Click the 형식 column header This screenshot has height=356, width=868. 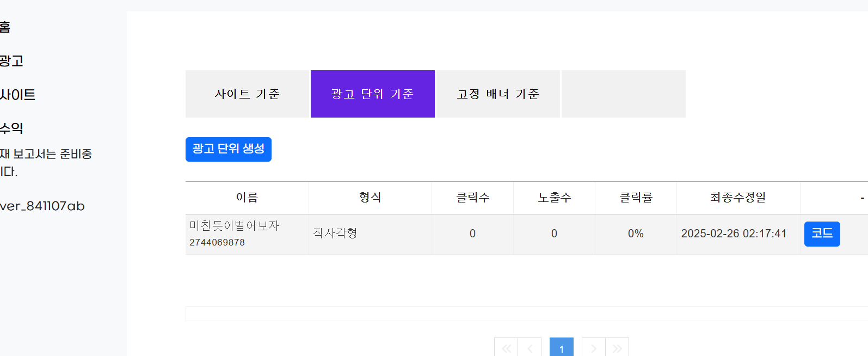[x=370, y=198]
